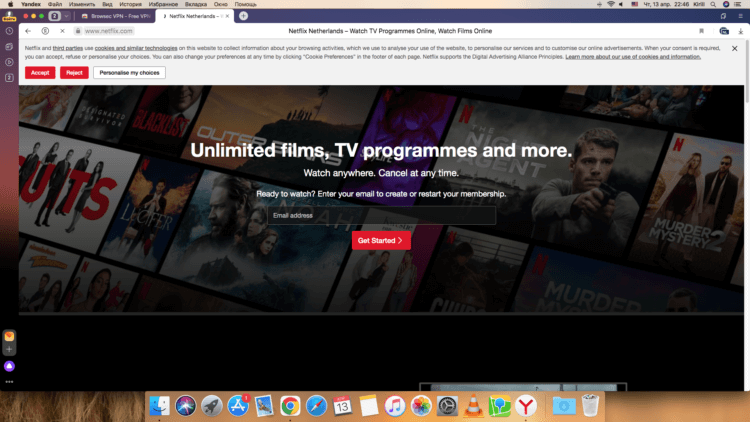Open cookies and similar technologies link

pos(136,48)
